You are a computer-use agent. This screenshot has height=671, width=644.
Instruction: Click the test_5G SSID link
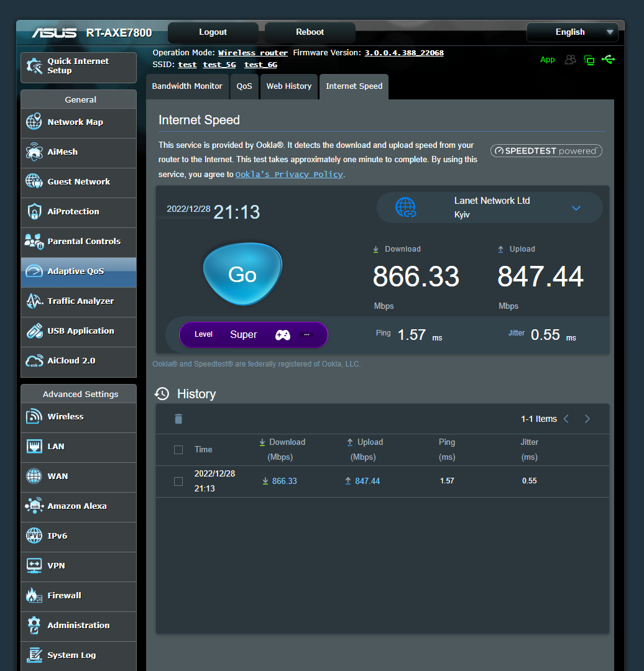click(x=219, y=65)
